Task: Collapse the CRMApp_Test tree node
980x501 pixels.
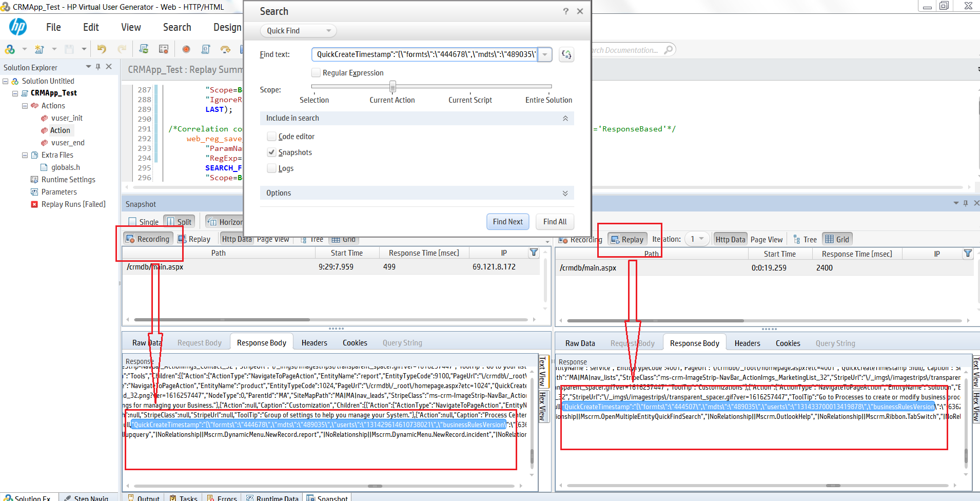Action: coord(15,93)
